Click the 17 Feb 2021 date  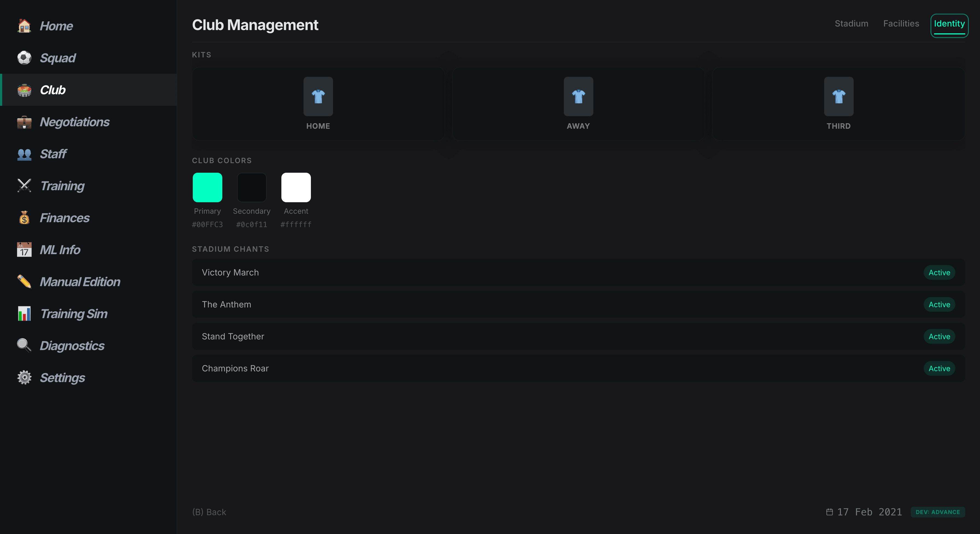[x=870, y=512]
